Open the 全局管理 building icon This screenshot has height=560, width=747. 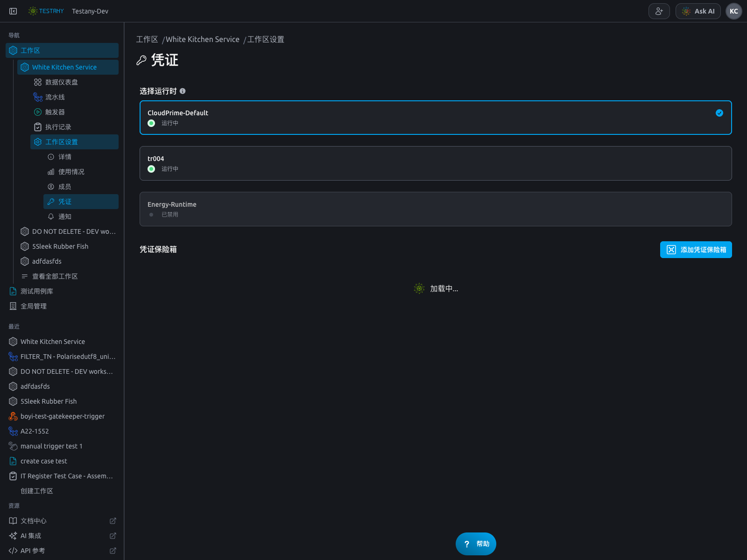13,306
